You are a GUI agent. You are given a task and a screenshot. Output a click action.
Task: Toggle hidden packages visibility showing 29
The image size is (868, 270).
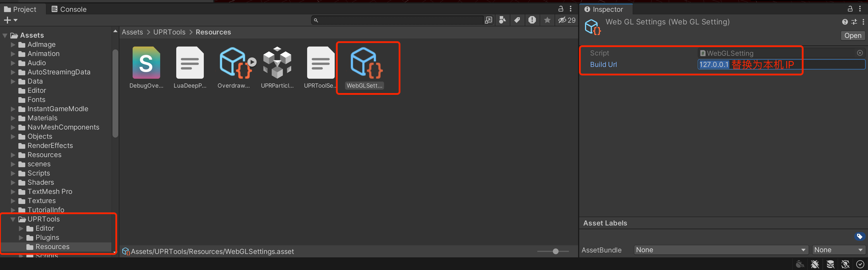(567, 20)
